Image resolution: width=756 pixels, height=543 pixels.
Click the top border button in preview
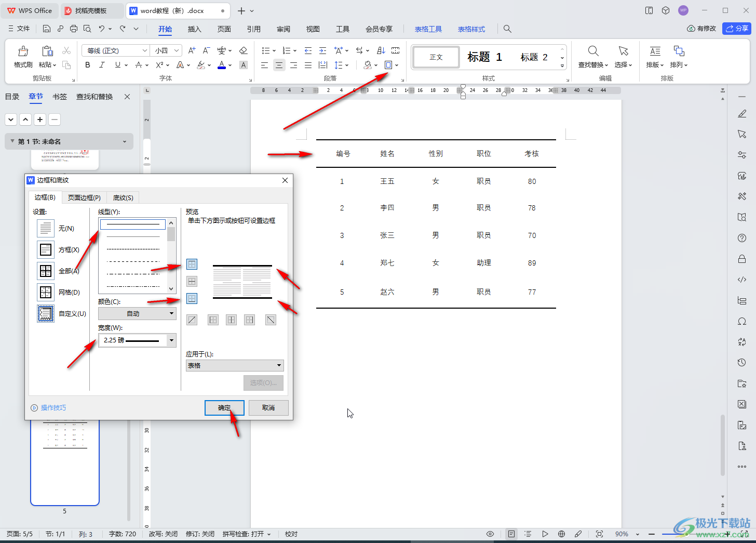192,264
